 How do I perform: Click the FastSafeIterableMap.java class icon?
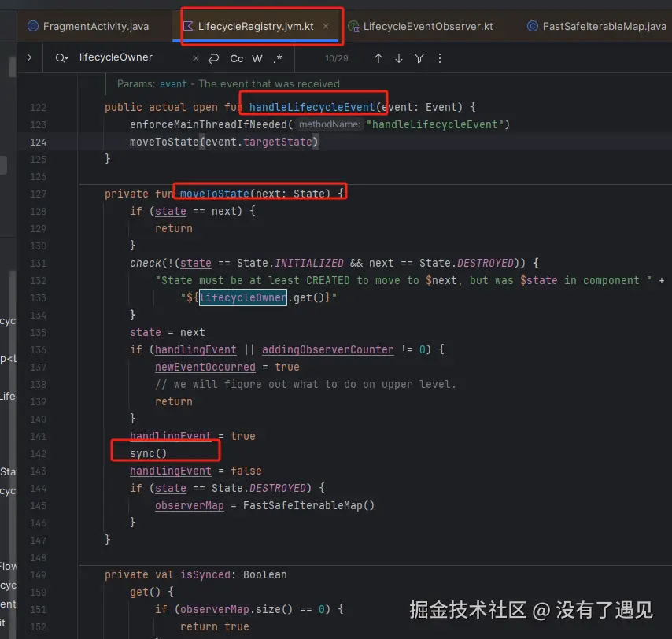[x=532, y=26]
